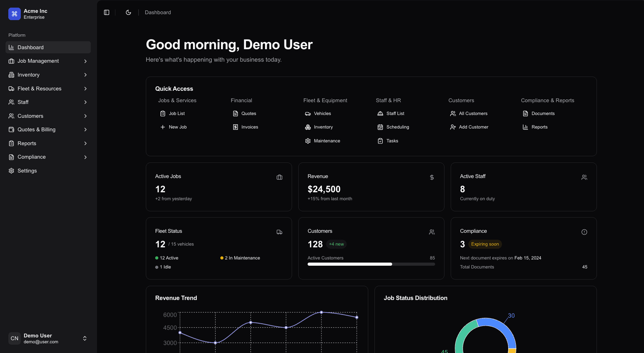Click the Revenue dollar sign icon
This screenshot has height=353, width=644.
pos(432,177)
